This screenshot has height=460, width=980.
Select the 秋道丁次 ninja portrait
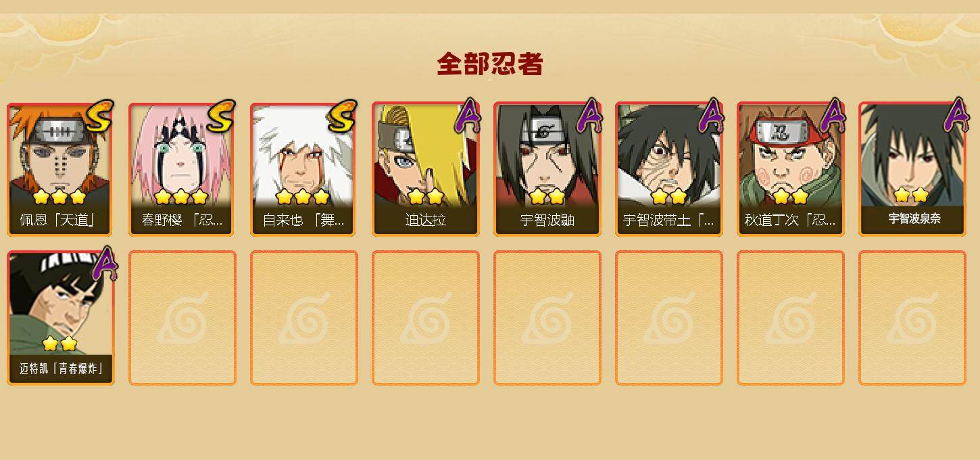(x=791, y=169)
